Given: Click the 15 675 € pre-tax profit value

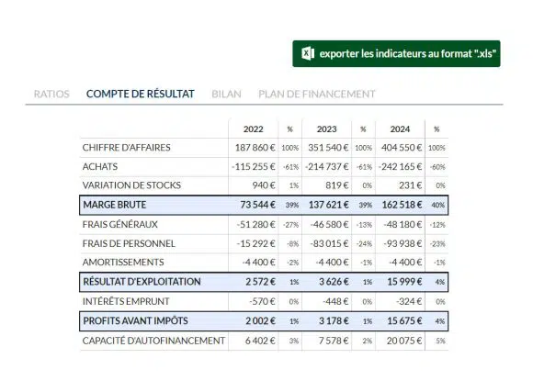Looking at the screenshot, I should point(405,321).
